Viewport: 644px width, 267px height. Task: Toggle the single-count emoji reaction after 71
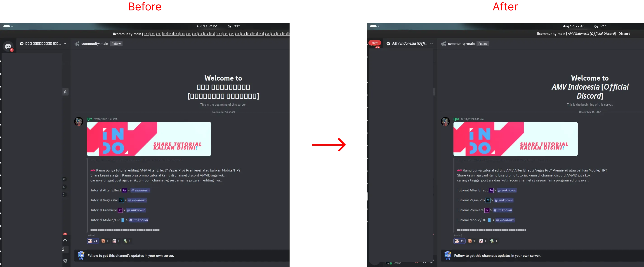[105, 241]
